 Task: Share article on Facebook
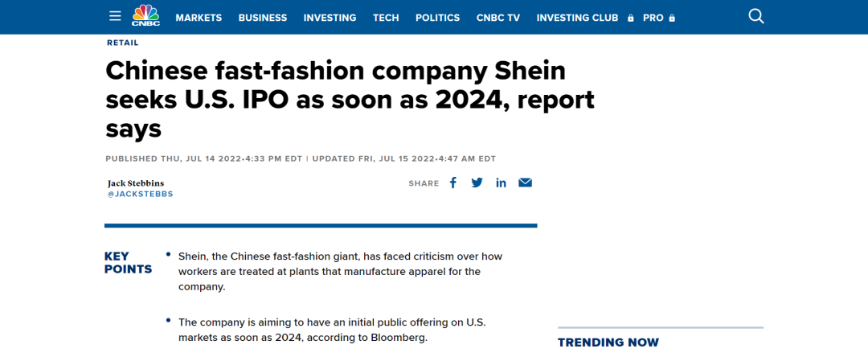(452, 183)
